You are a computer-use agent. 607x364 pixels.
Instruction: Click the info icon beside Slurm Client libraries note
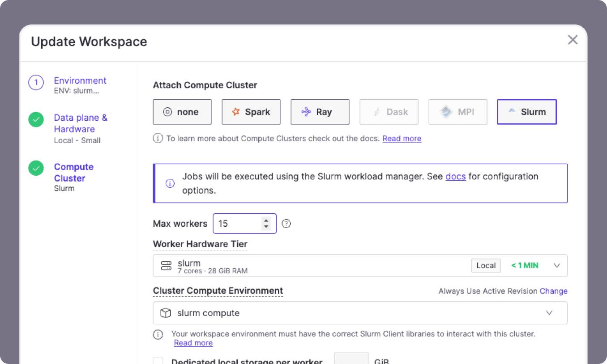(158, 334)
